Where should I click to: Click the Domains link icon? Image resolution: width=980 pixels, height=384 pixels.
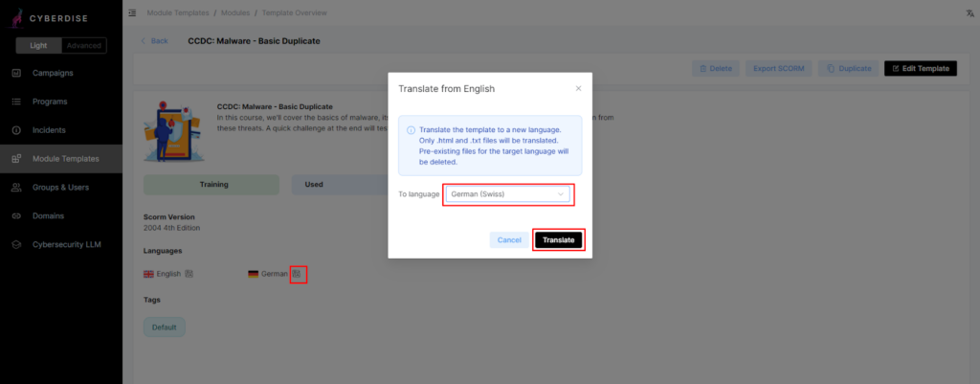16,216
